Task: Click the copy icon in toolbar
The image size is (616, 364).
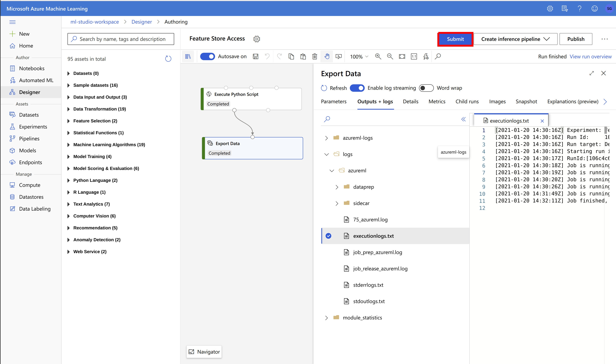Action: tap(291, 56)
